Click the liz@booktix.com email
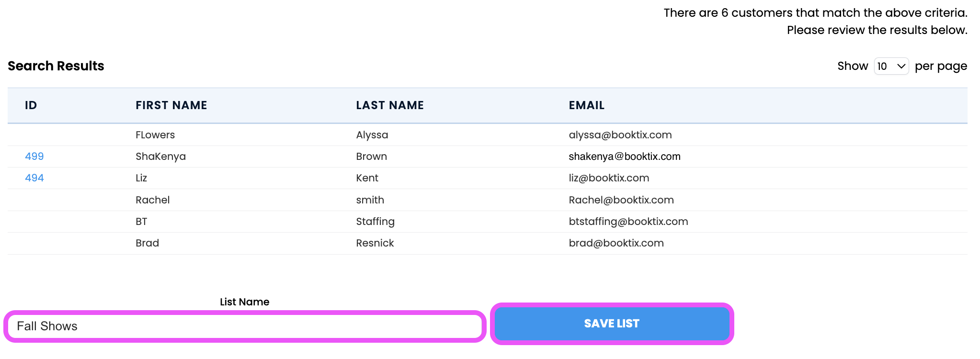Image resolution: width=980 pixels, height=359 pixels. coord(609,178)
